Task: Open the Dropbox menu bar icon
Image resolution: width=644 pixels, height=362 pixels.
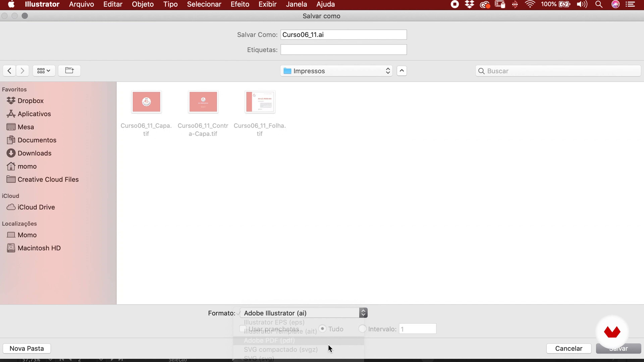Action: 470,4
